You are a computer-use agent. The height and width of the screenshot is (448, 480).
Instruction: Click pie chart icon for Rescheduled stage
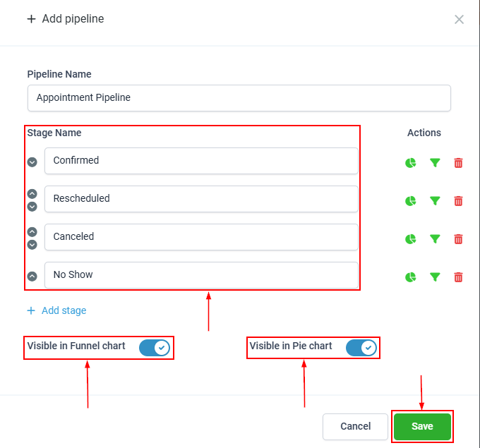411,201
